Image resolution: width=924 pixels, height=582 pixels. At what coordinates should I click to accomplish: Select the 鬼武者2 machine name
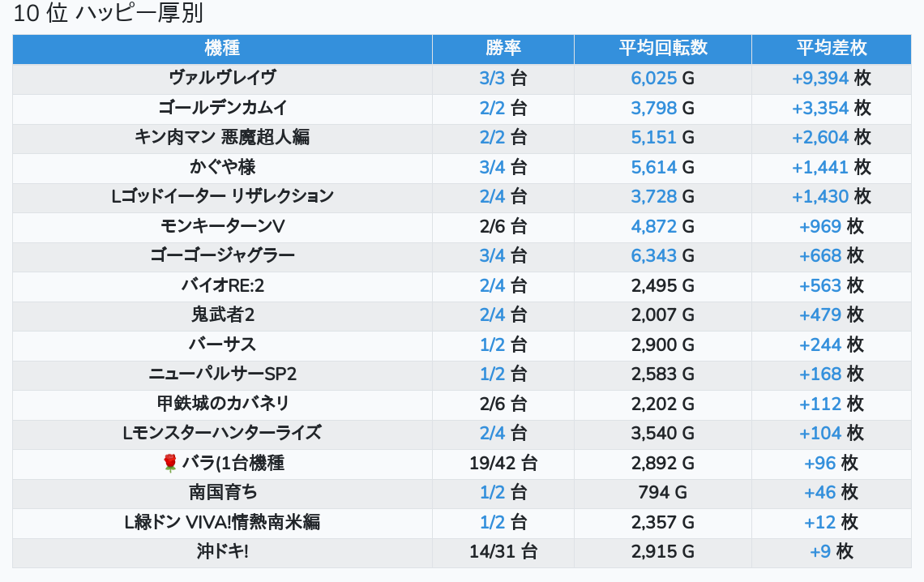[x=222, y=315]
